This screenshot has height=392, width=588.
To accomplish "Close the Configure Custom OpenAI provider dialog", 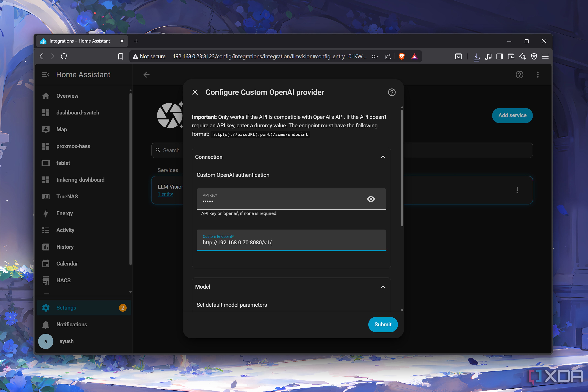I will 195,92.
